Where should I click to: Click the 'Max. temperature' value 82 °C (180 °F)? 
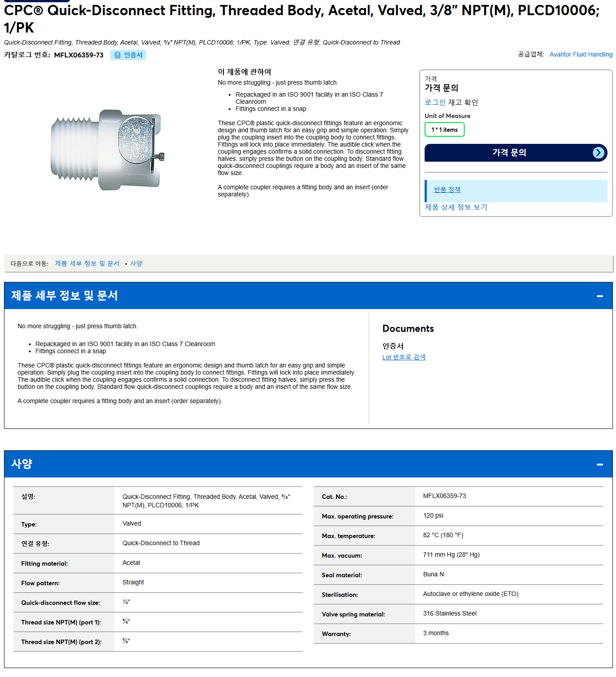pyautogui.click(x=443, y=535)
